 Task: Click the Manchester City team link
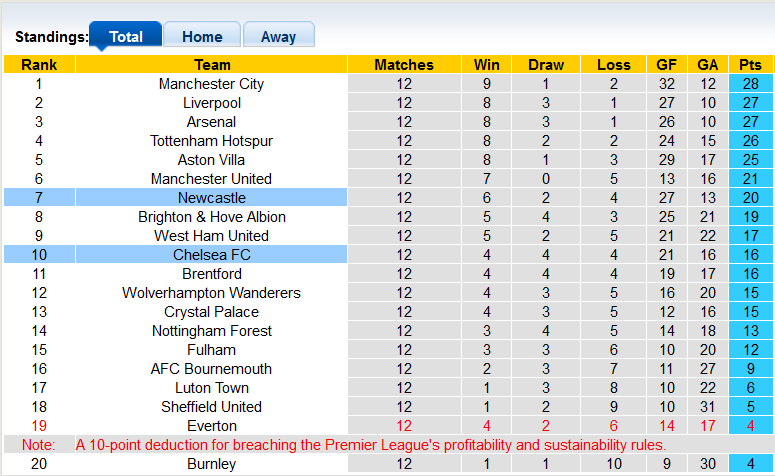[211, 84]
